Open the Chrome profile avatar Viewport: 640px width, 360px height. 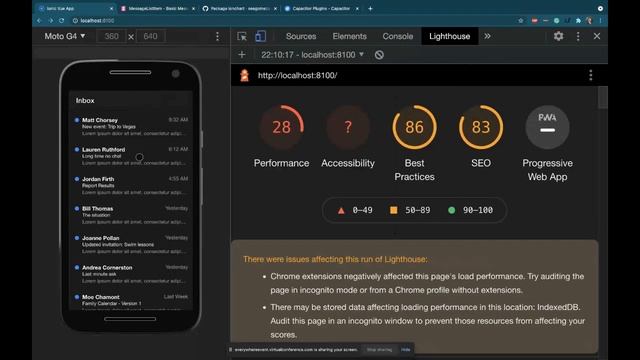tap(589, 20)
